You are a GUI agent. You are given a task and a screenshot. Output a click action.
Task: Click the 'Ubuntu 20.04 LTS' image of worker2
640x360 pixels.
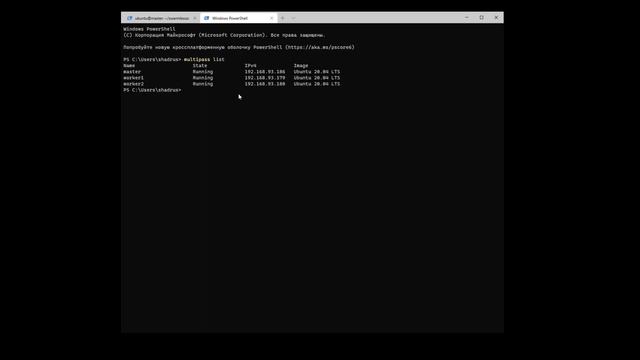tap(317, 84)
